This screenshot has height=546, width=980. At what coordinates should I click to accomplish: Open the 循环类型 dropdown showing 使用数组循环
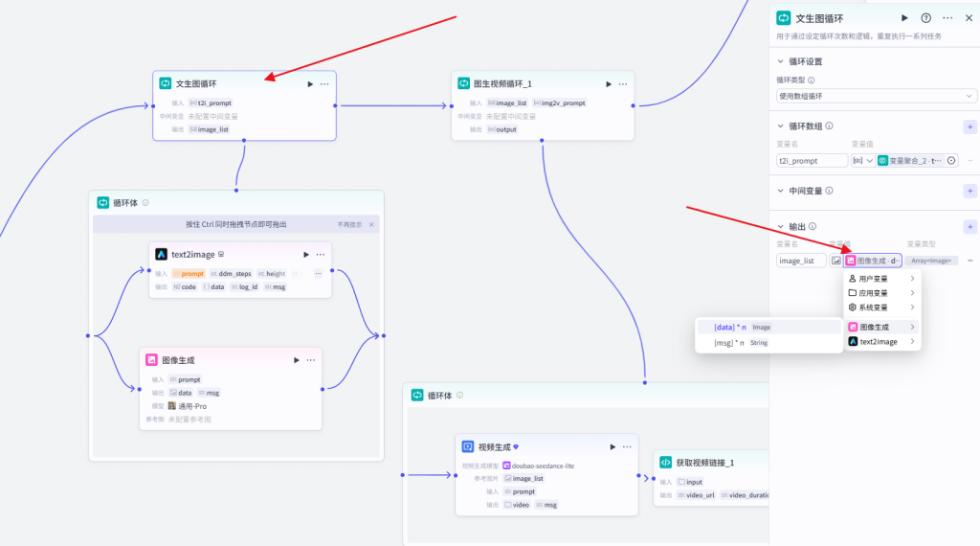click(x=875, y=96)
